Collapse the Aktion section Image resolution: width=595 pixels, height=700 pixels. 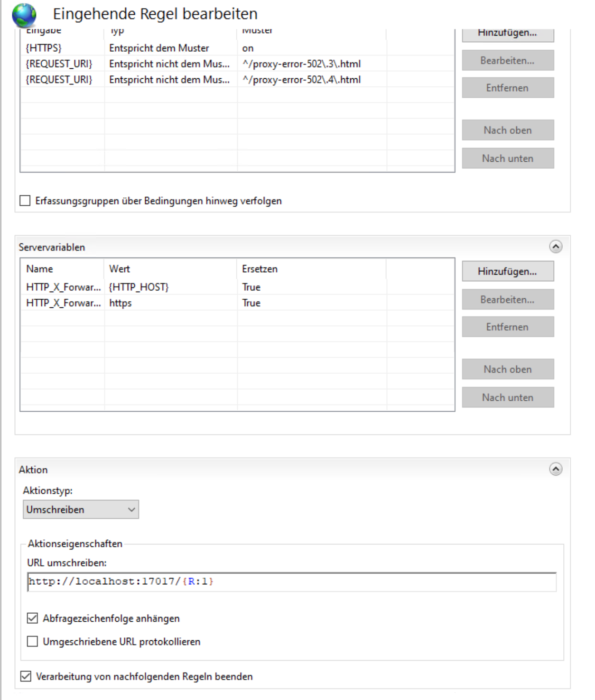[x=556, y=469]
